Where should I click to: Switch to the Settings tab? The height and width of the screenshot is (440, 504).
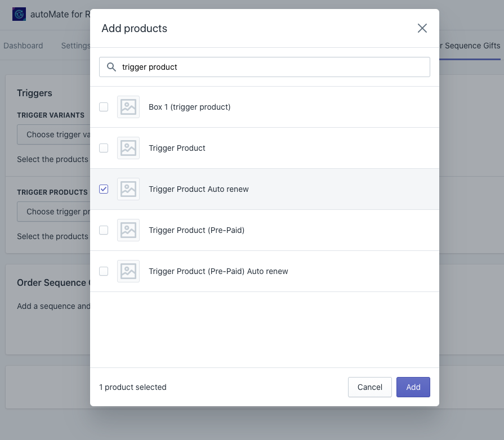[x=75, y=46]
